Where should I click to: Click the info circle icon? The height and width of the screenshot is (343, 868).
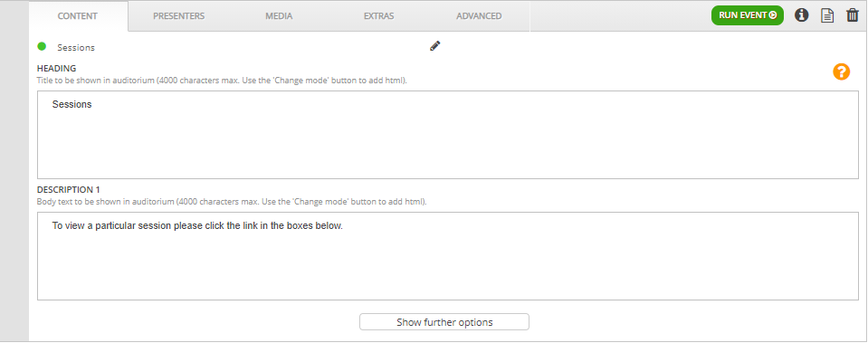click(801, 15)
